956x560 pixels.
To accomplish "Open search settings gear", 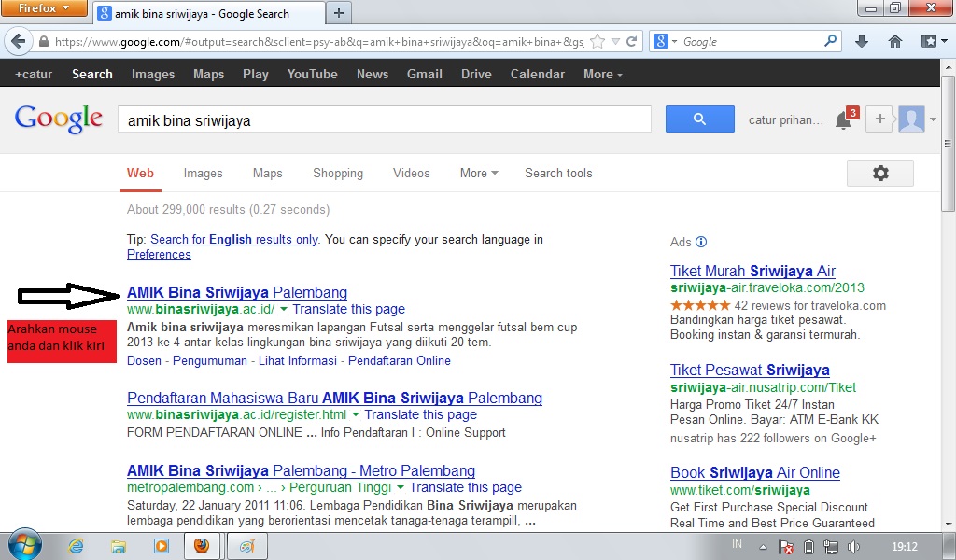I will [880, 173].
